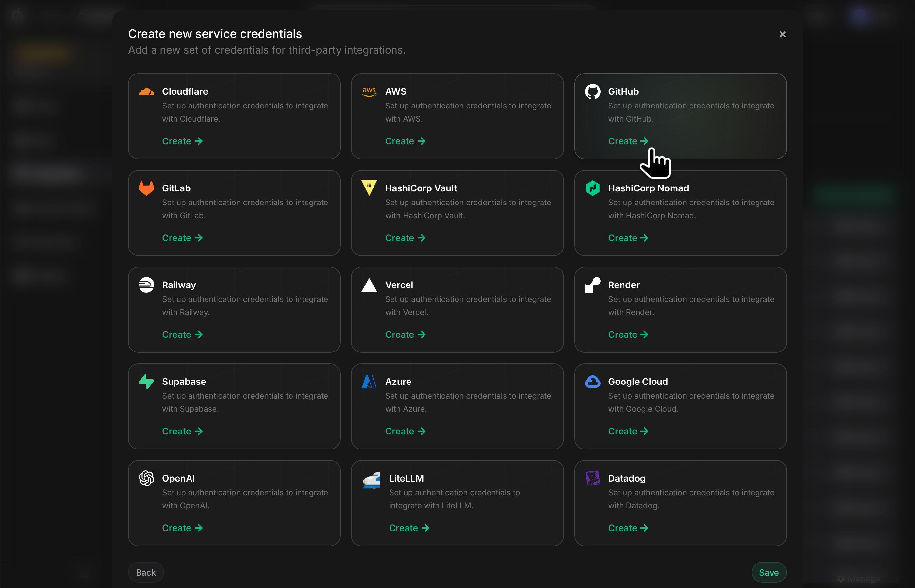Screen dimensions: 915x588
Task: Go back with the Back button
Action: (146, 572)
